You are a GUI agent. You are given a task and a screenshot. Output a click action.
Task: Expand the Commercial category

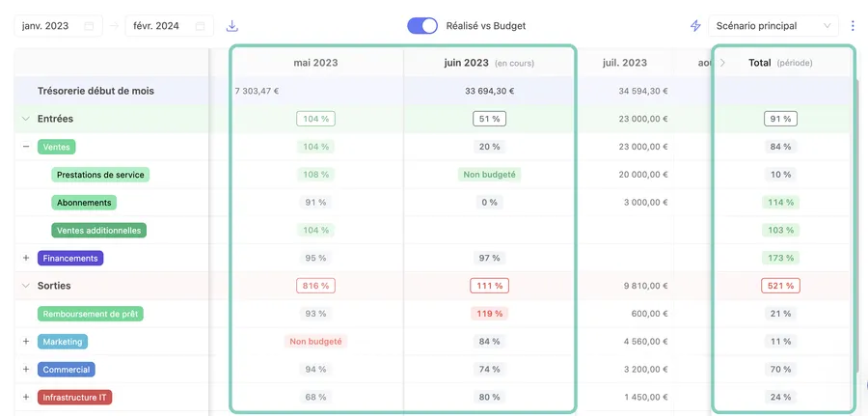point(26,370)
